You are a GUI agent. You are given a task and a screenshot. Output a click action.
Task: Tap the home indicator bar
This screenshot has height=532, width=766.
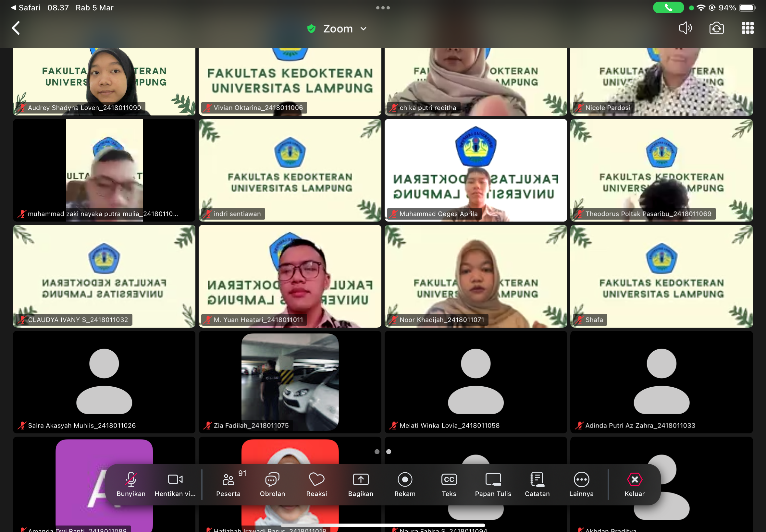click(x=383, y=526)
